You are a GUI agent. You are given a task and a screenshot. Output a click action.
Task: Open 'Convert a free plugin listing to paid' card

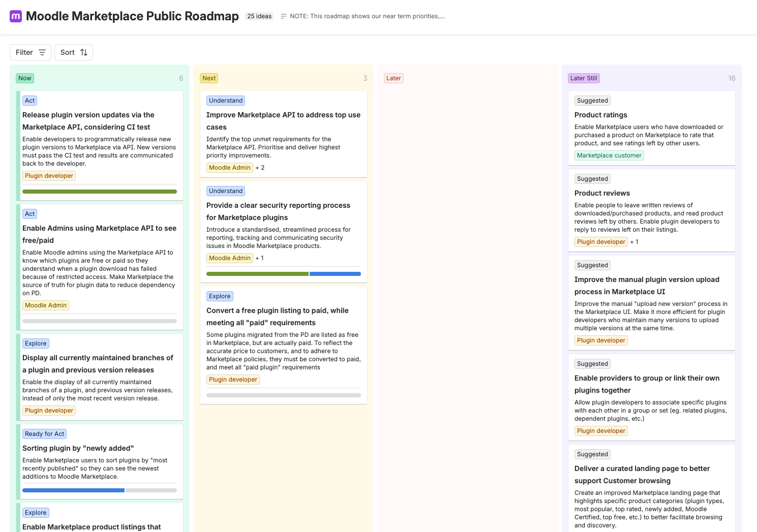(x=284, y=346)
